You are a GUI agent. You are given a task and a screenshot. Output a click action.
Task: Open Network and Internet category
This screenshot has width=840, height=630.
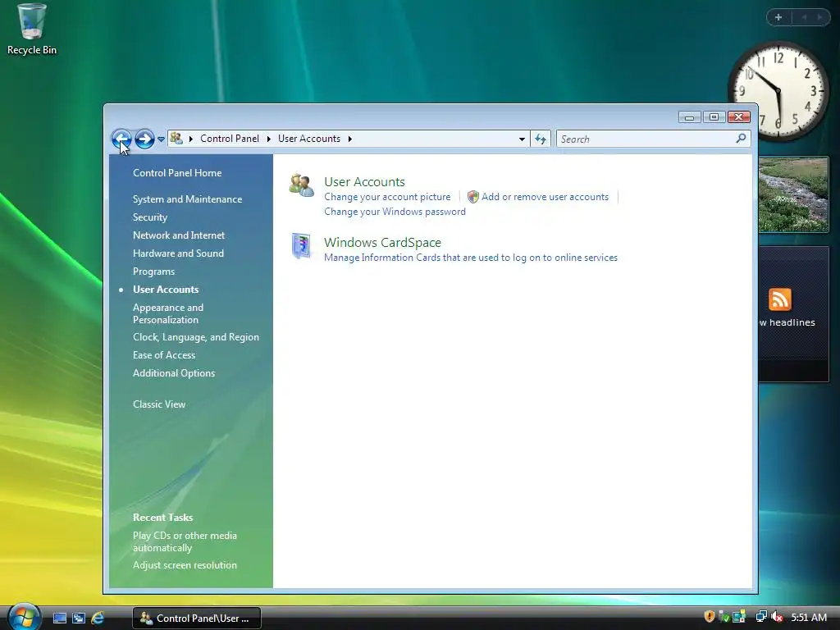click(179, 235)
